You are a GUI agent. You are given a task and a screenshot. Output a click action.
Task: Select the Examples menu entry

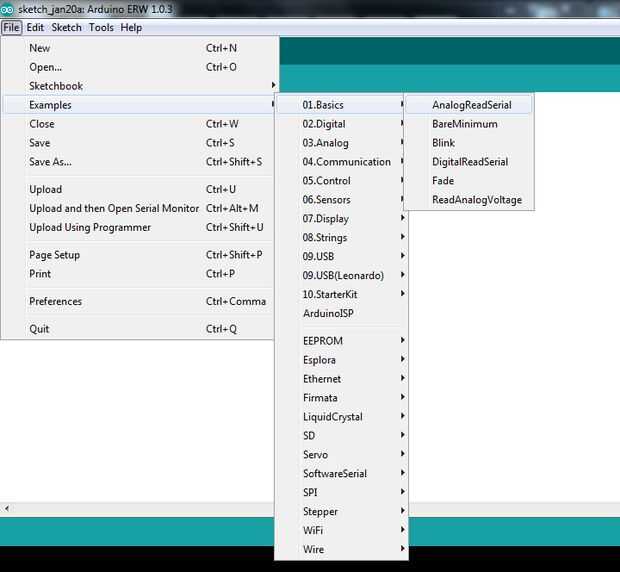pos(139,105)
